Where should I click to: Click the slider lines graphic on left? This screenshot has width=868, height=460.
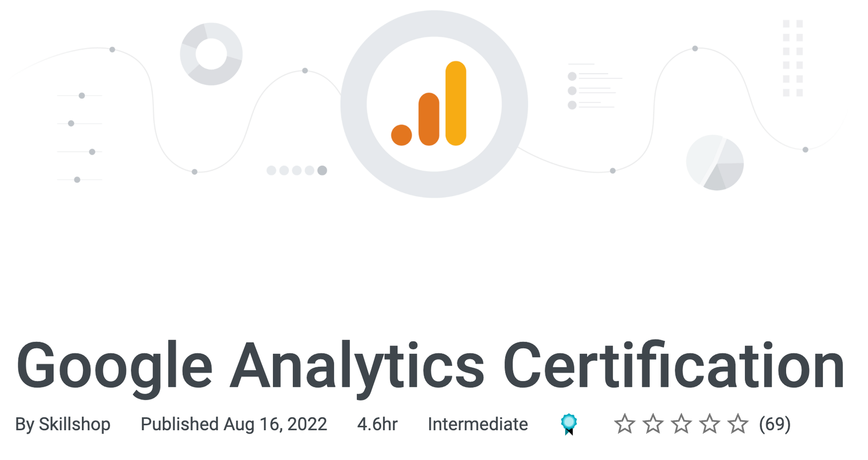[x=80, y=137]
